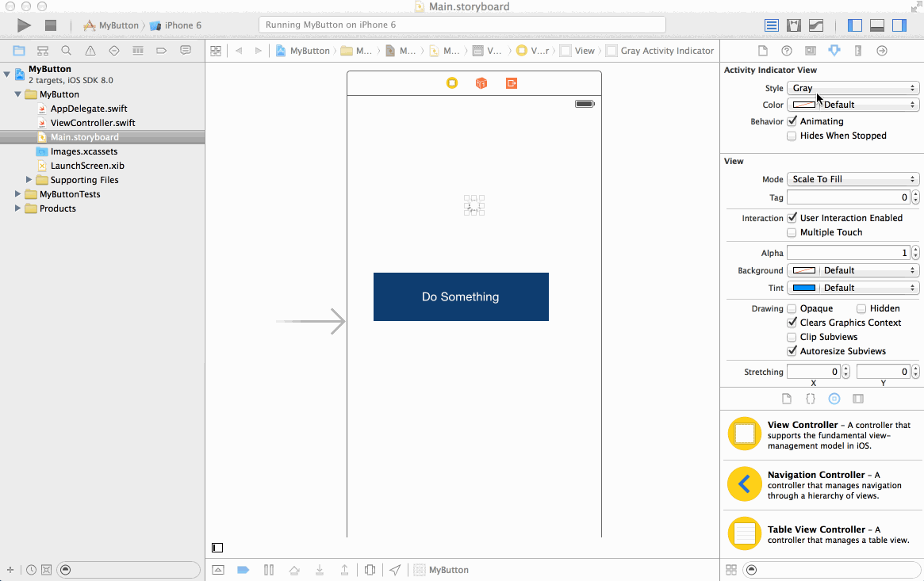Open the Project navigator
Screen dimensions: 924x581
coord(19,51)
